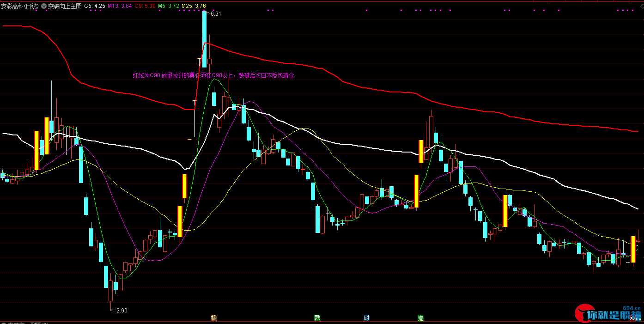Select the 安彩高科 (日线) stock title
The width and height of the screenshot is (644, 324).
coord(20,6)
